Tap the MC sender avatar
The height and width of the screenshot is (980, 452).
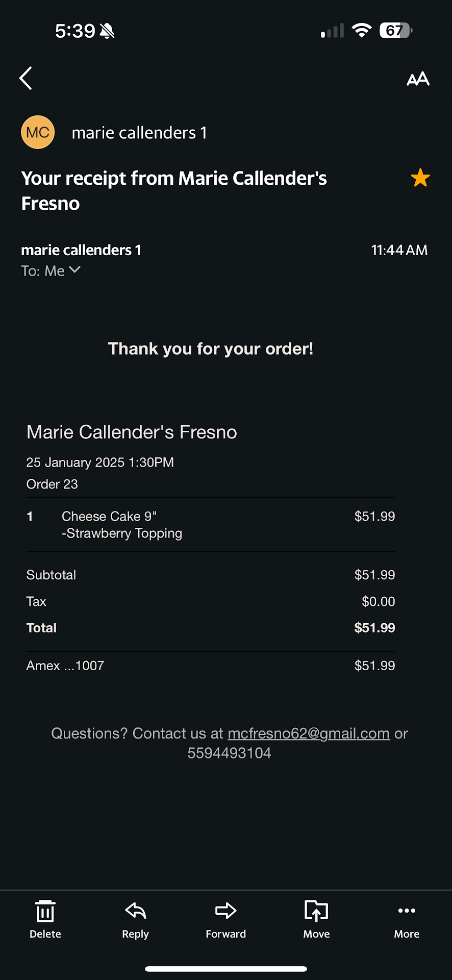[38, 133]
